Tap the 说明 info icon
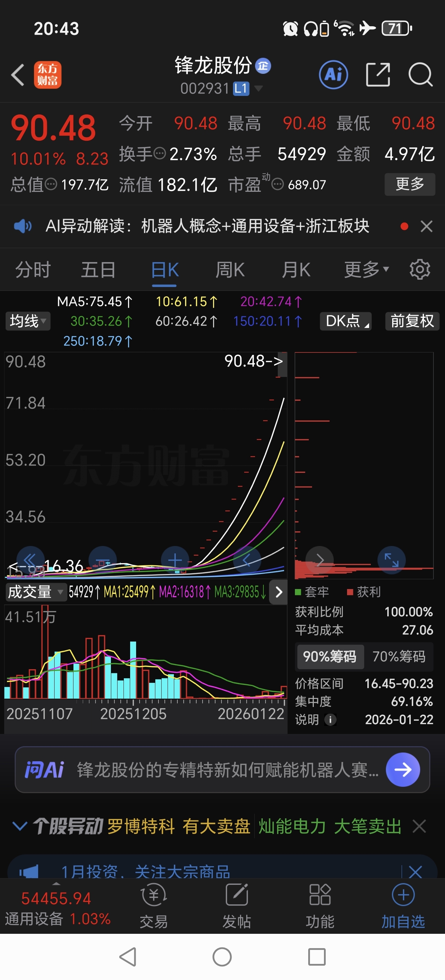Image resolution: width=445 pixels, height=980 pixels. pos(330,720)
